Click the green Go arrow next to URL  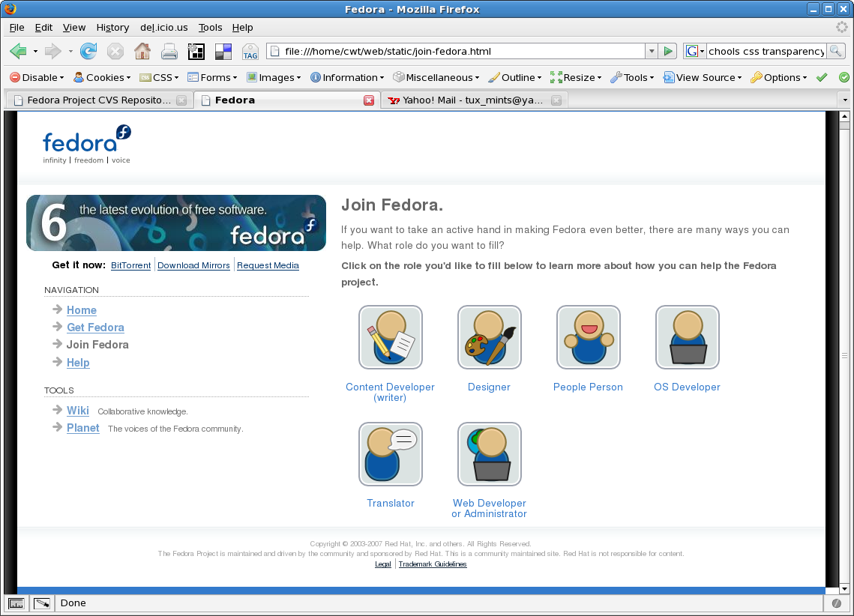[668, 51]
